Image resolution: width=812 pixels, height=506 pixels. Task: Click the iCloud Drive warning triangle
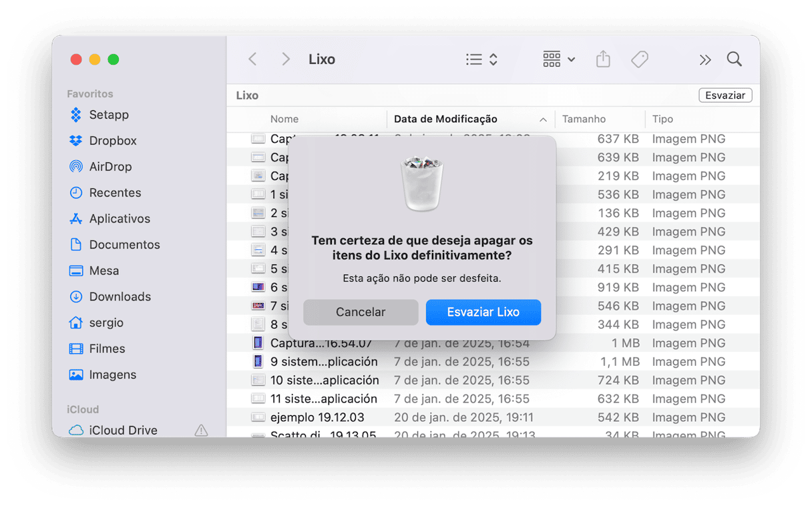point(201,431)
